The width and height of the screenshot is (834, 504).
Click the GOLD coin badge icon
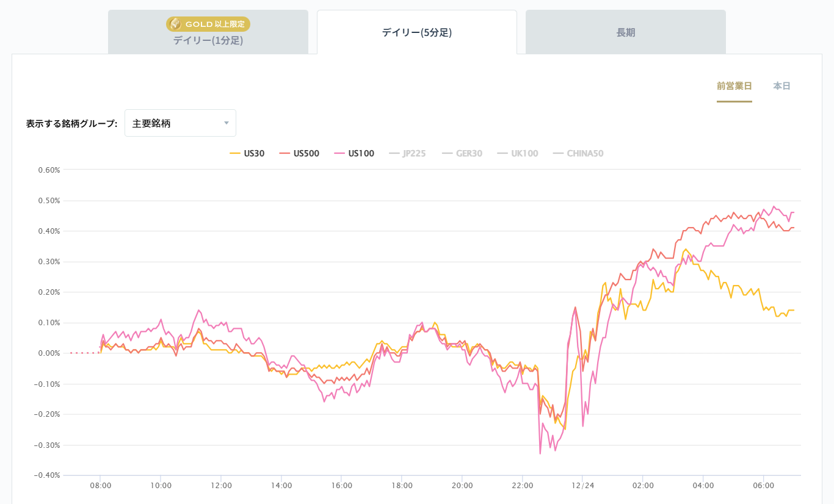click(175, 24)
